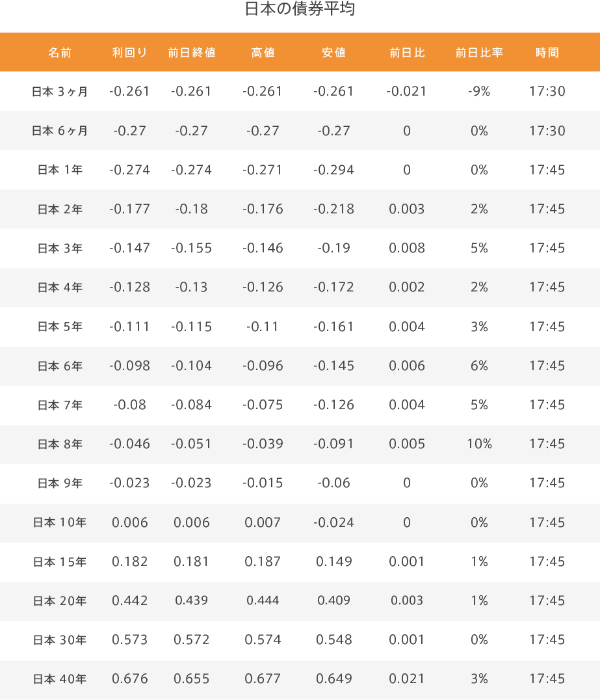The height and width of the screenshot is (700, 600).
Task: Select the 高値 column header
Action: click(x=263, y=53)
